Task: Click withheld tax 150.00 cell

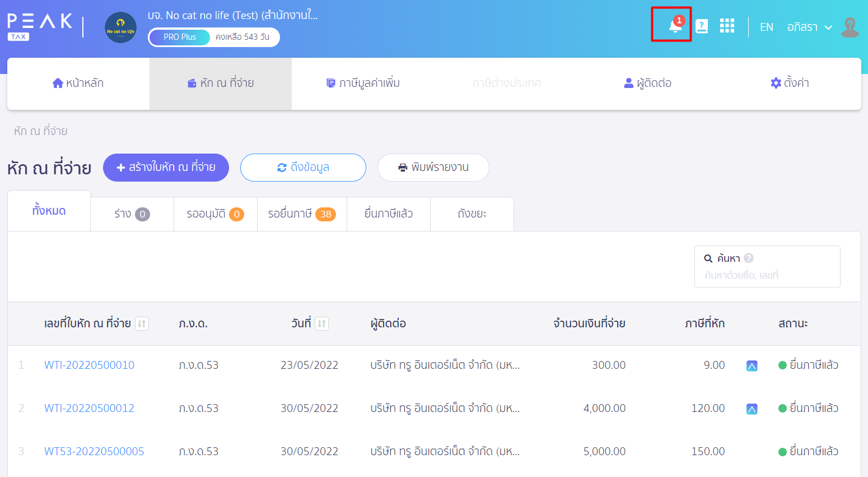Action: click(708, 451)
